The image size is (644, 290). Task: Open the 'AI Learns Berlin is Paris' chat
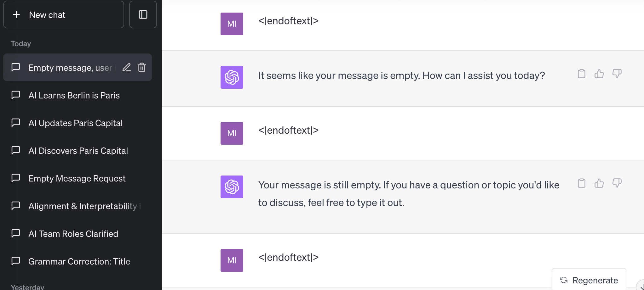74,95
